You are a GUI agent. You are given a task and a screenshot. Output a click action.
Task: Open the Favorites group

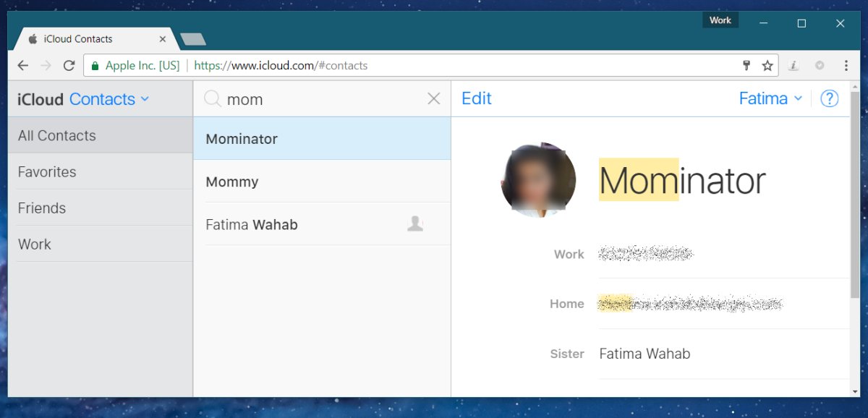point(101,171)
